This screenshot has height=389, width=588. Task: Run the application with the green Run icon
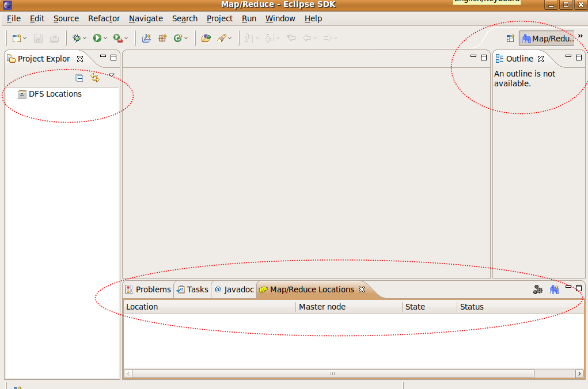98,38
